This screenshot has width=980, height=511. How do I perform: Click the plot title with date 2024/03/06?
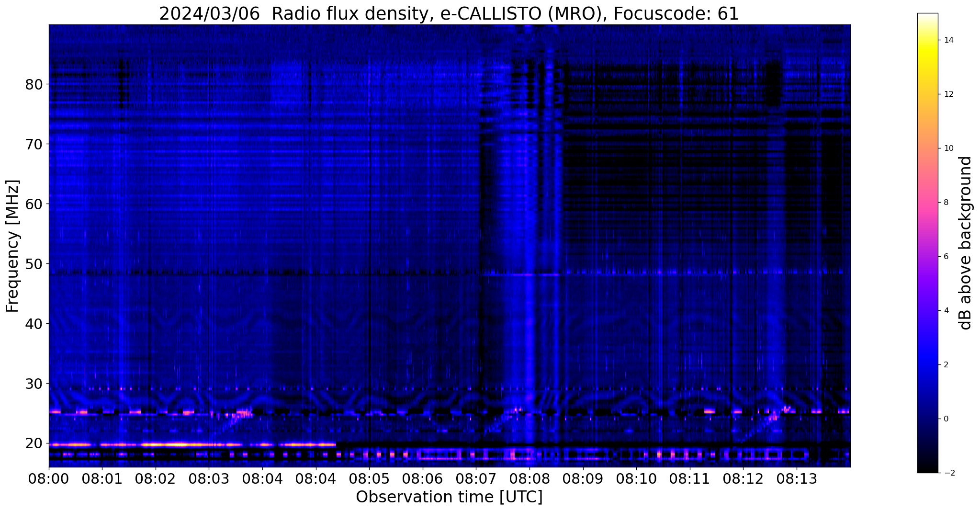click(449, 14)
